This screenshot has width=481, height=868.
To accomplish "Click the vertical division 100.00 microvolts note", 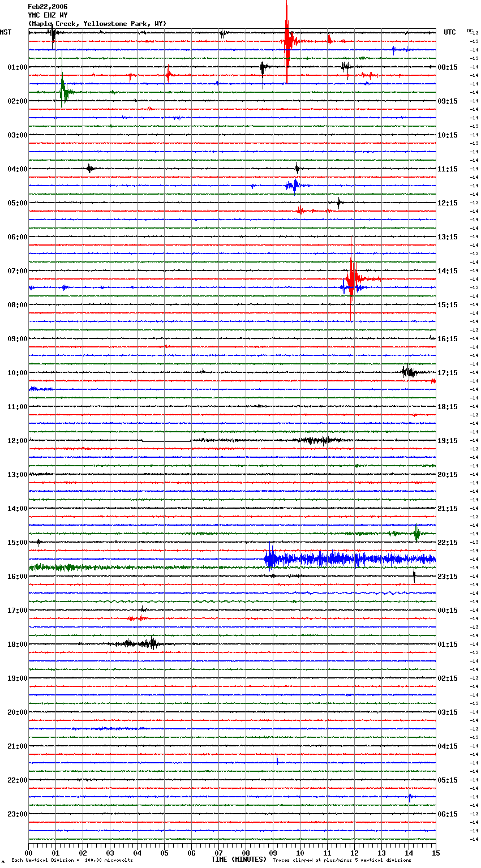I will [x=72, y=861].
